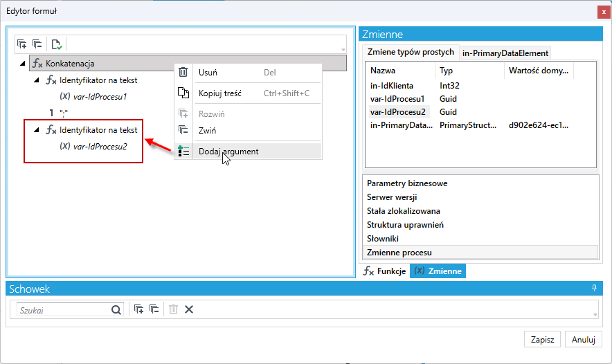Collapse second Identyfikator na tekst node
612x364 pixels.
[37, 130]
